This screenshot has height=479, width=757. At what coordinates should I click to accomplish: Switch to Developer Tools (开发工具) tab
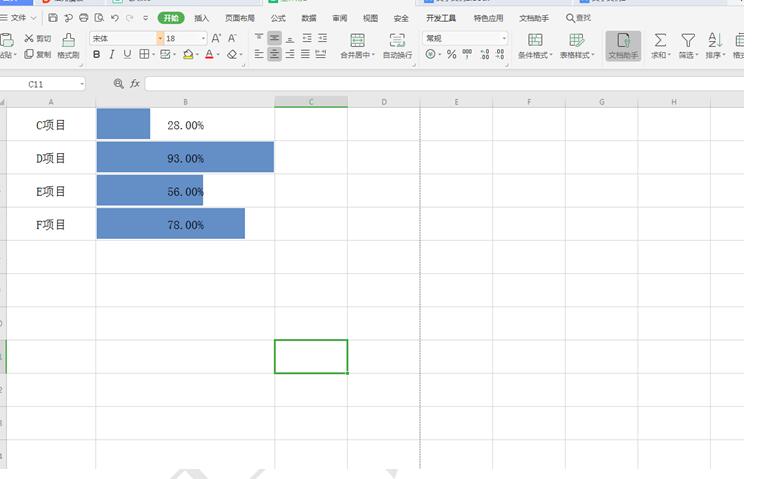pyautogui.click(x=441, y=18)
